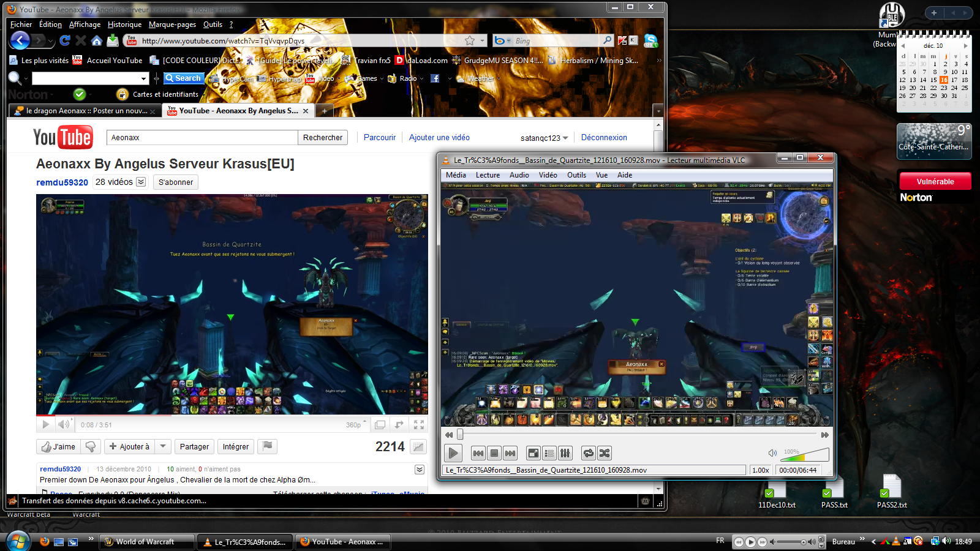Toggle VLC shuffle mode
Viewport: 980px width, 551px height.
click(605, 453)
